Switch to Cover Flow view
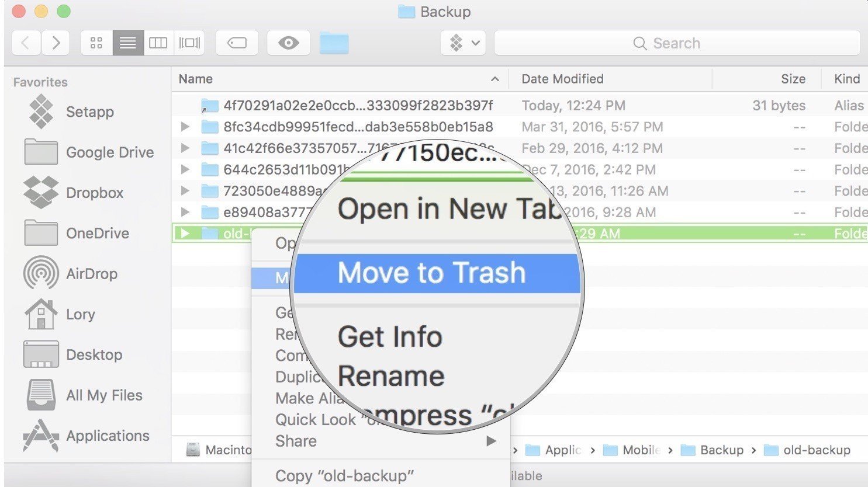 pos(189,43)
